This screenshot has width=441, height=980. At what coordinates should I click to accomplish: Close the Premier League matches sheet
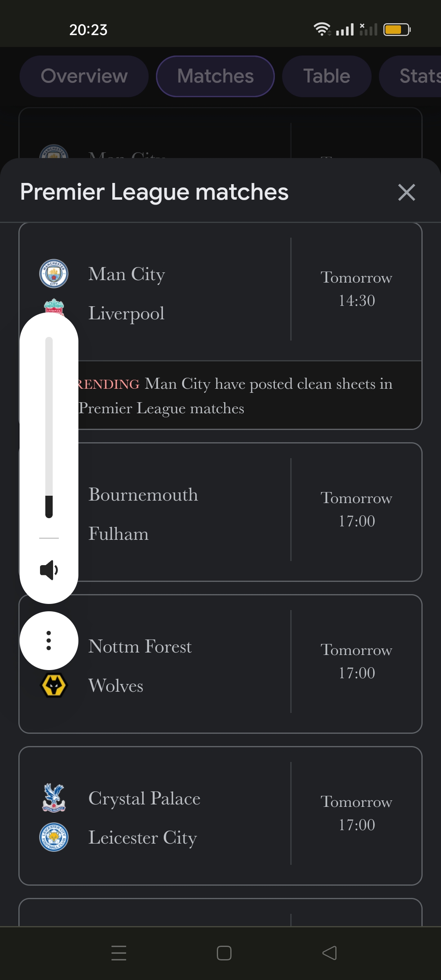(406, 192)
